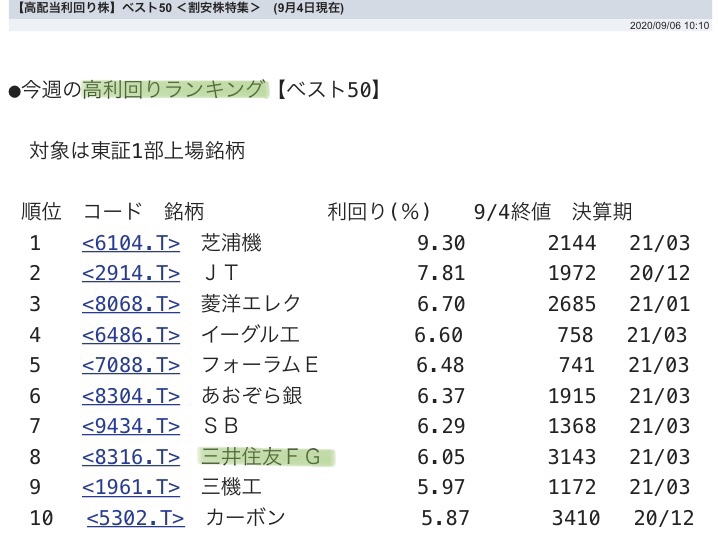Select the ＳＢ stock name

tap(221, 426)
